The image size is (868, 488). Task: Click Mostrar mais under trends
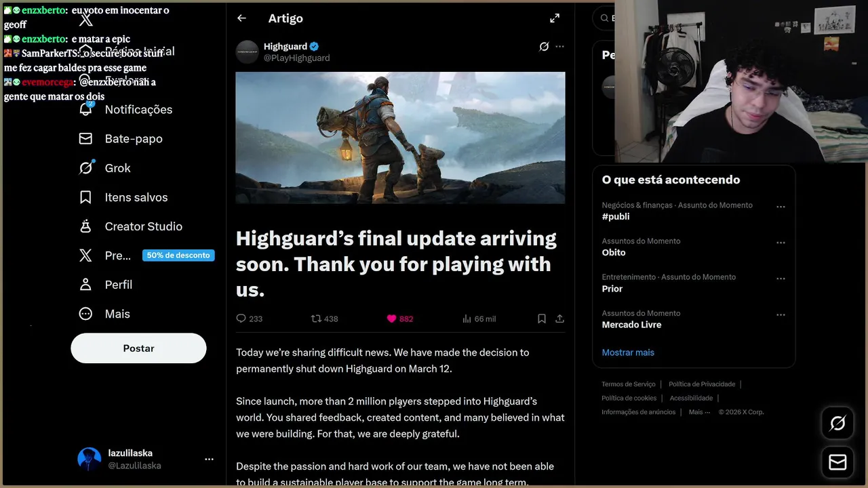[628, 352]
